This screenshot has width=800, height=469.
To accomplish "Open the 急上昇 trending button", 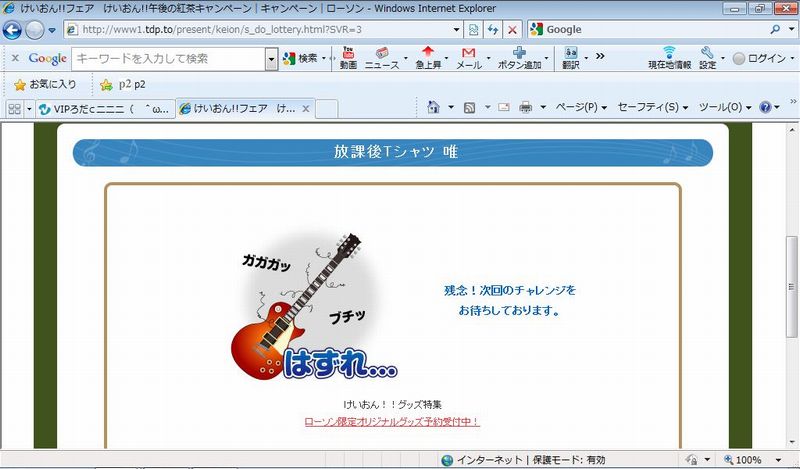I will click(428, 58).
